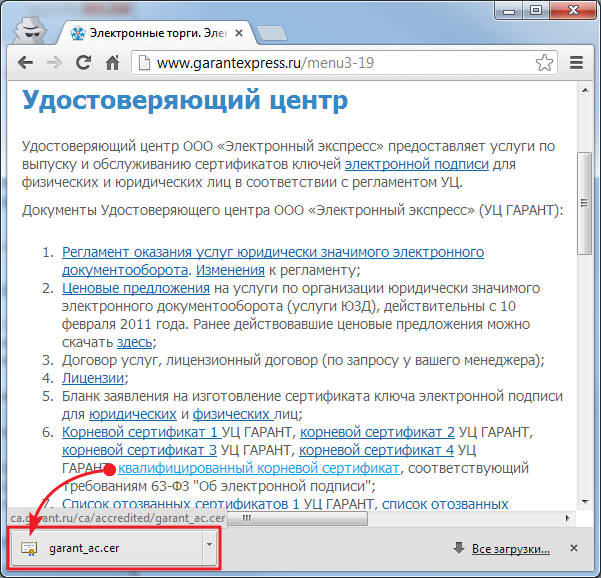Screen dimensions: 601x578
Task: Click vertical scrollbar up arrow
Action: click(585, 90)
